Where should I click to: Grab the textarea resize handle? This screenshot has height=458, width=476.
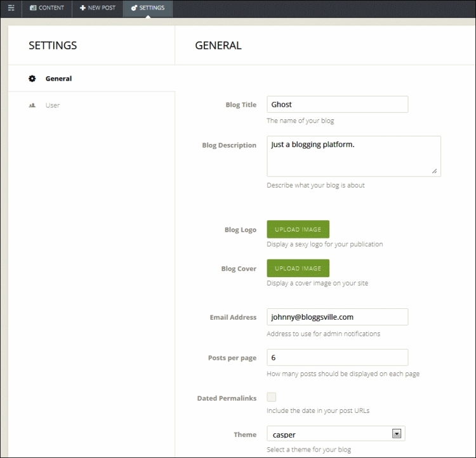pyautogui.click(x=434, y=171)
